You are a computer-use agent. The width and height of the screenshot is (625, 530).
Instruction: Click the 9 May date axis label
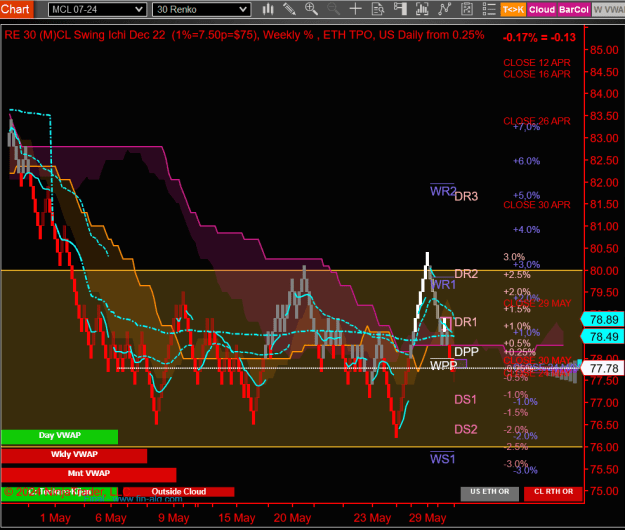click(173, 518)
